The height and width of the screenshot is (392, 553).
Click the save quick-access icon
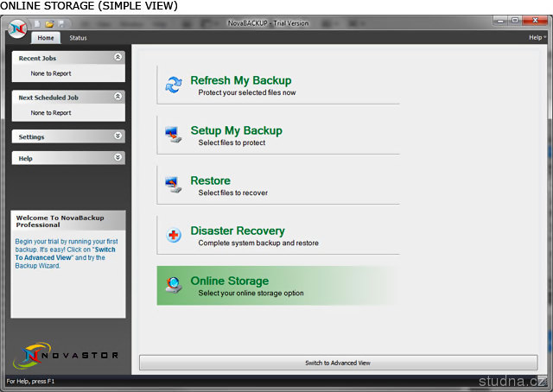[61, 23]
